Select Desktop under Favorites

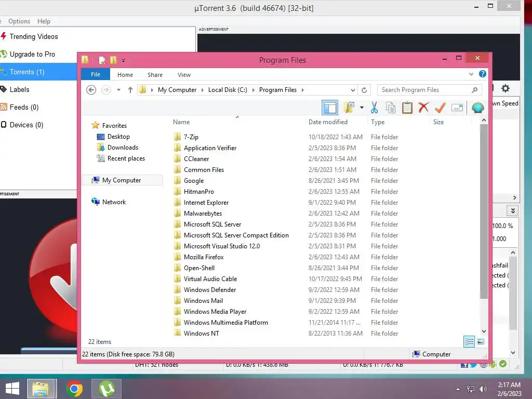(x=118, y=137)
